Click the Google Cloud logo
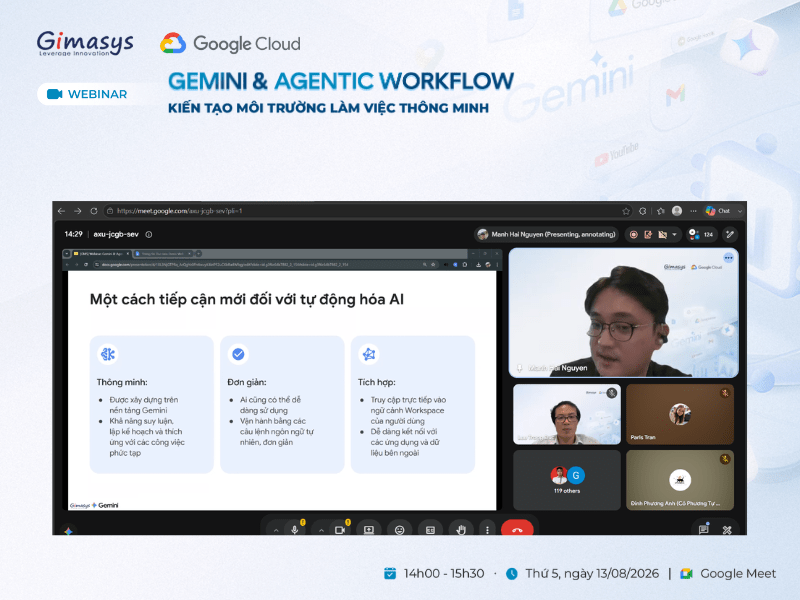 [230, 44]
